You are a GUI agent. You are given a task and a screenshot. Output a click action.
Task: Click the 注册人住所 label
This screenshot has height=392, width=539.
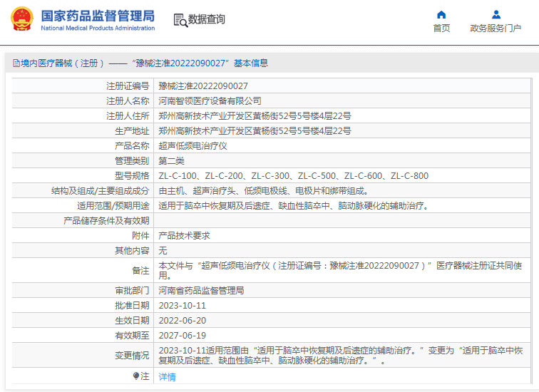coord(128,116)
